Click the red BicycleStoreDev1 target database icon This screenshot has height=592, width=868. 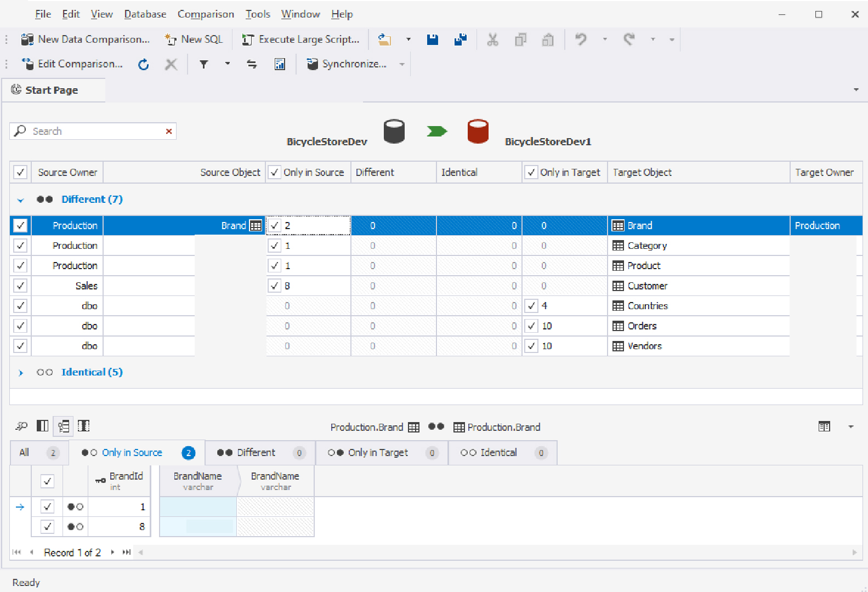478,132
